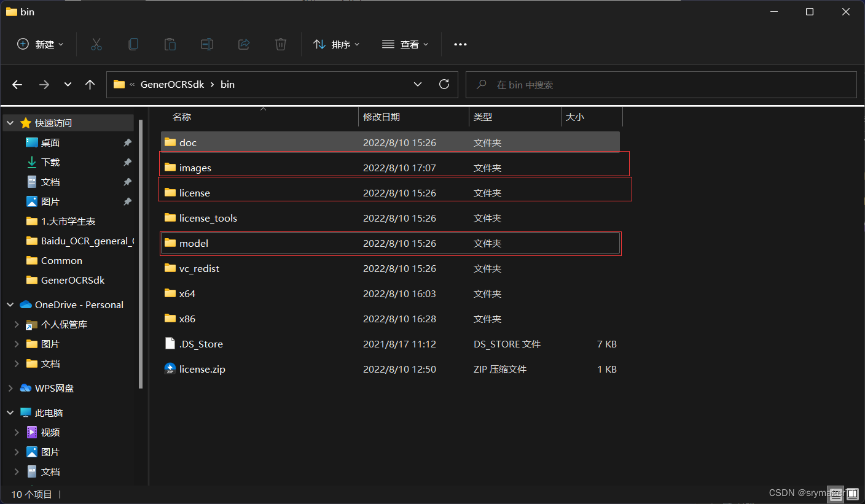The height and width of the screenshot is (504, 865).
Task: Refresh the bin folder view
Action: 444,85
